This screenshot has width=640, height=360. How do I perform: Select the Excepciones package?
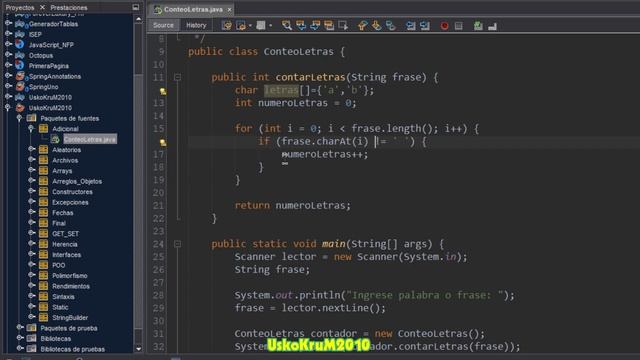[70, 202]
